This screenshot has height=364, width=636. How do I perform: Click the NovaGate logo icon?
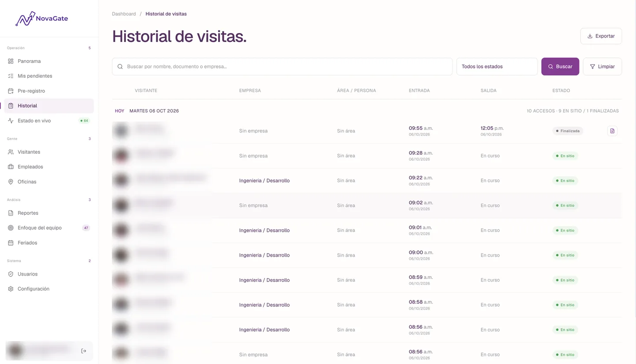pyautogui.click(x=25, y=19)
